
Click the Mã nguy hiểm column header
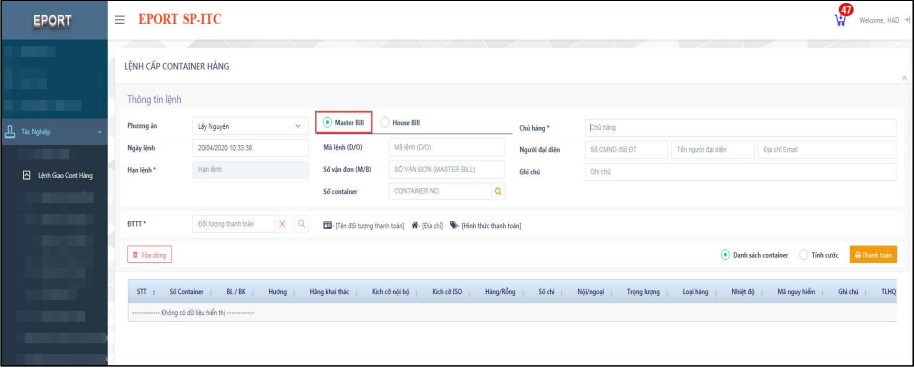point(796,292)
